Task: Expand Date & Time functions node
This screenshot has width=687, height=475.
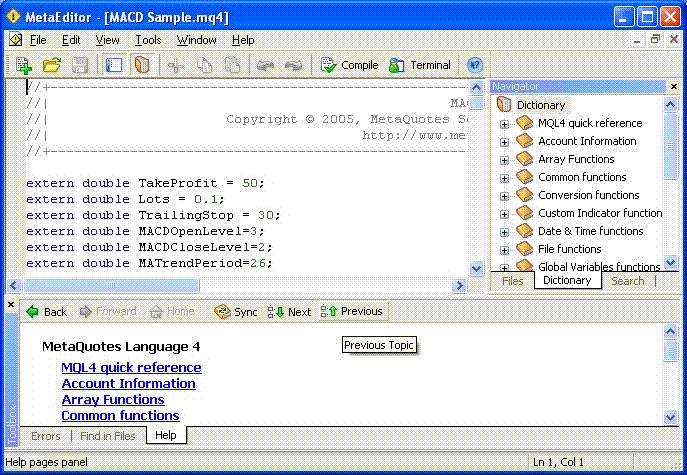Action: (504, 232)
